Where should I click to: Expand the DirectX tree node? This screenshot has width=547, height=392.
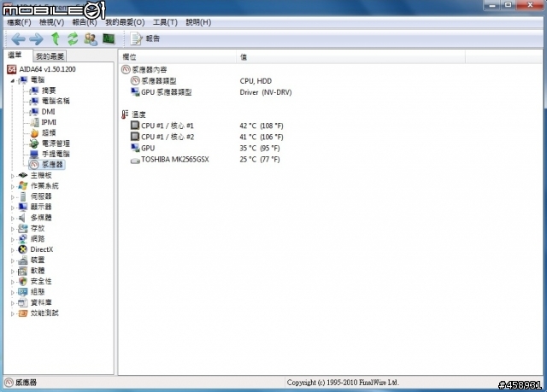[12, 250]
